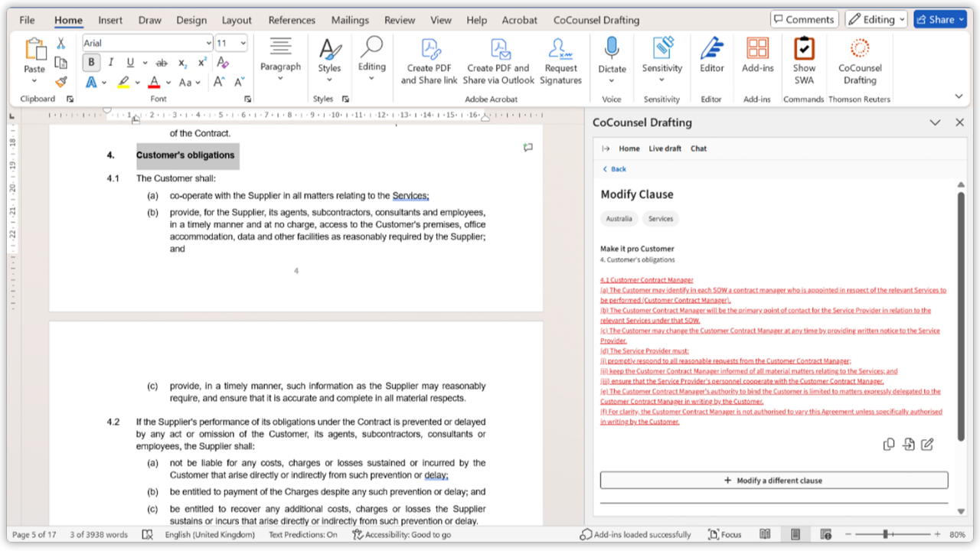Click the Show SWA command

804,61
